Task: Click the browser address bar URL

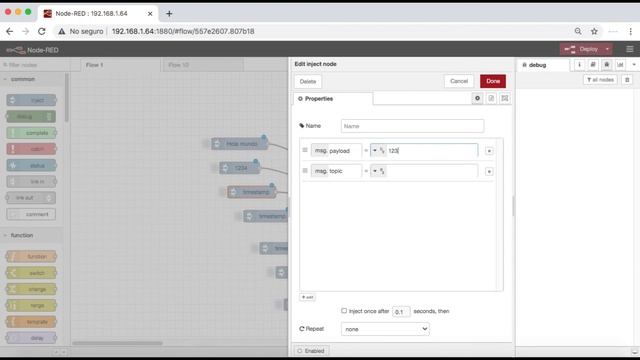Action: (183, 31)
